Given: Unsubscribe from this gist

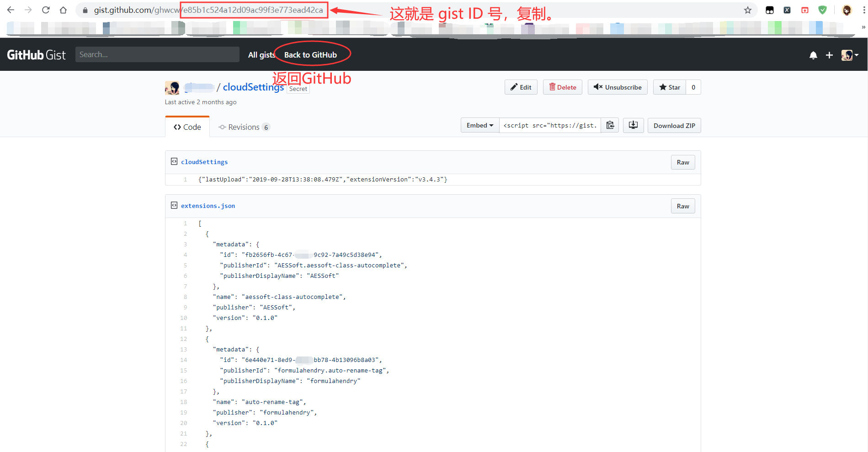Looking at the screenshot, I should pos(618,87).
